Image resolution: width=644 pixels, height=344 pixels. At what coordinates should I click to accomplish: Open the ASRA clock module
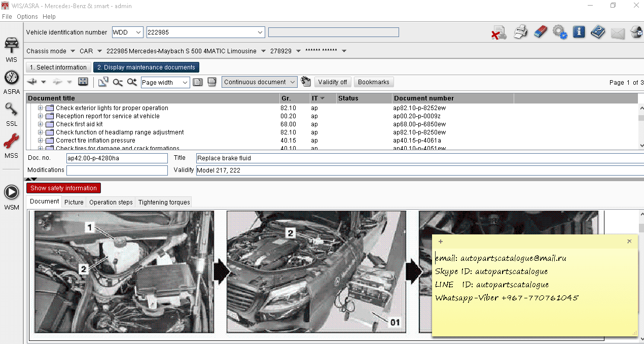[11, 81]
